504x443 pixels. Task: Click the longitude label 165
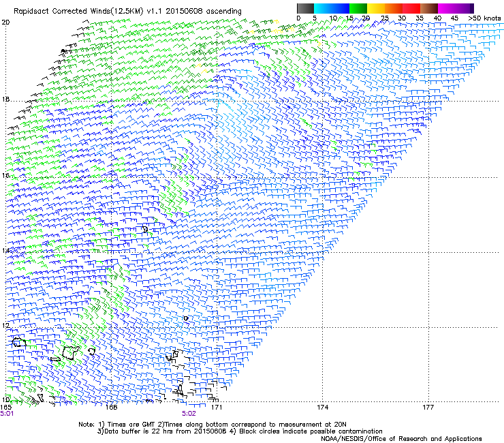[x=5, y=407]
